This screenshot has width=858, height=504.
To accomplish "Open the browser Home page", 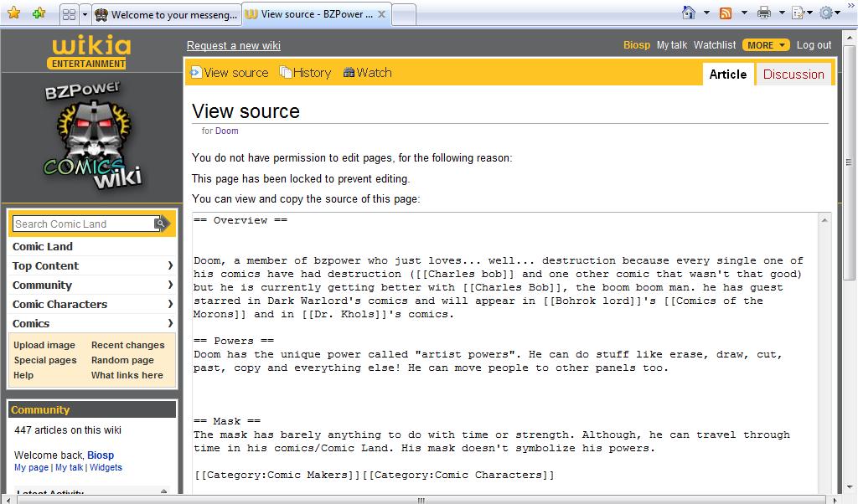I will [690, 12].
